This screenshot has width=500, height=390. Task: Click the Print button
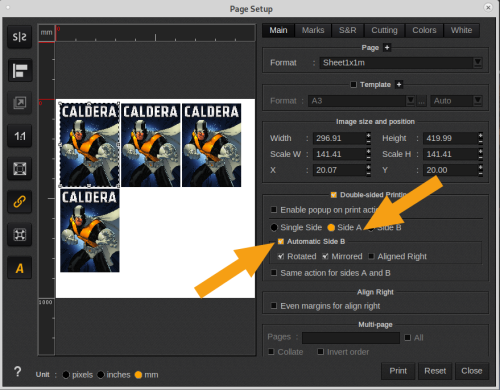(398, 371)
